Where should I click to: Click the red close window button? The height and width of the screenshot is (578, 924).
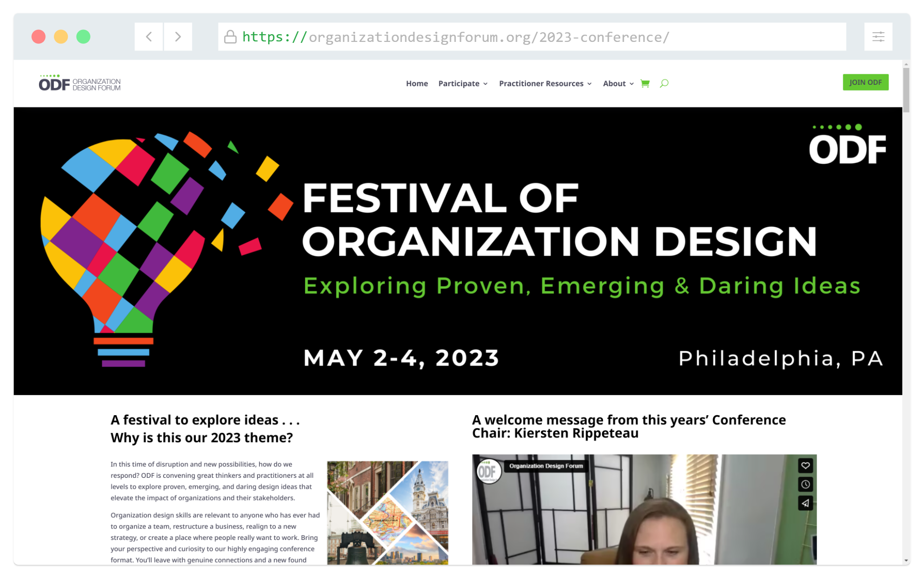(x=38, y=37)
